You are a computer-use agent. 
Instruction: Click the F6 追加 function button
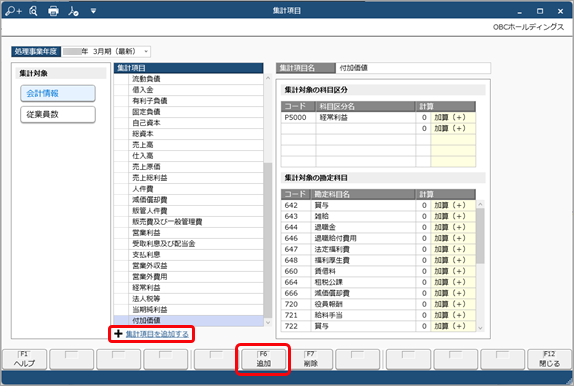[264, 359]
